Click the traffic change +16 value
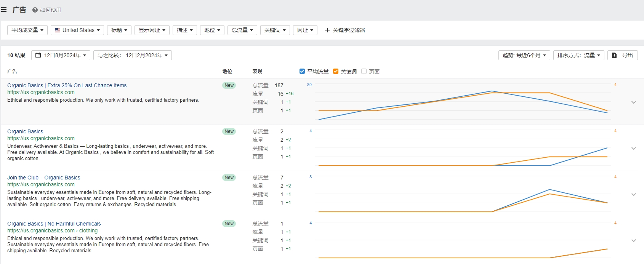This screenshot has height=264, width=644. coord(290,94)
